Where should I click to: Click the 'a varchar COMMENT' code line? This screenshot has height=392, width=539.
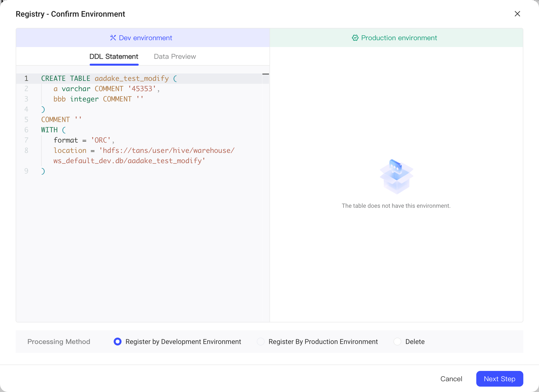[x=107, y=89]
